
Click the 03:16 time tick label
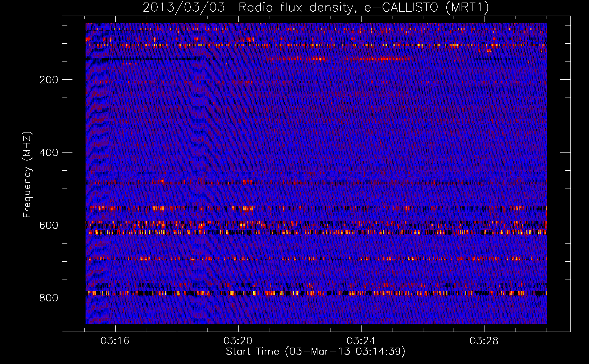[115, 341]
